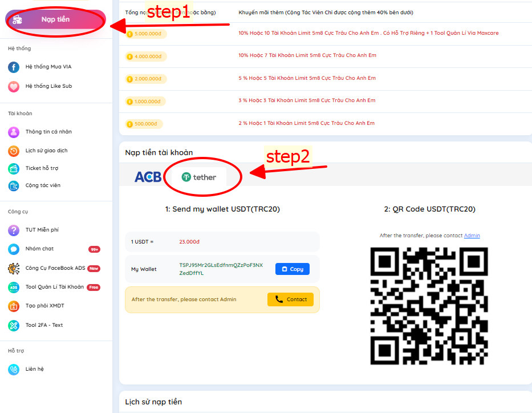Click the 99+ badge on Nhóm chat
The image size is (532, 413).
coord(94,249)
